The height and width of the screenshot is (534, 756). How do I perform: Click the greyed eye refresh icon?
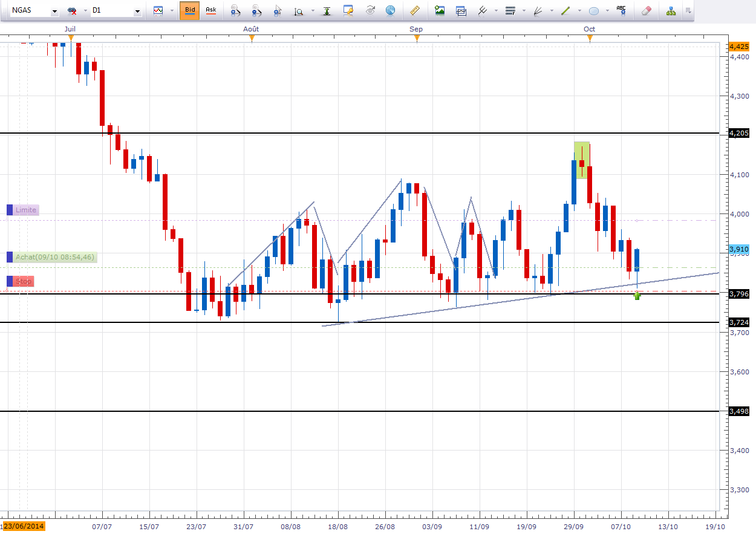(370, 10)
